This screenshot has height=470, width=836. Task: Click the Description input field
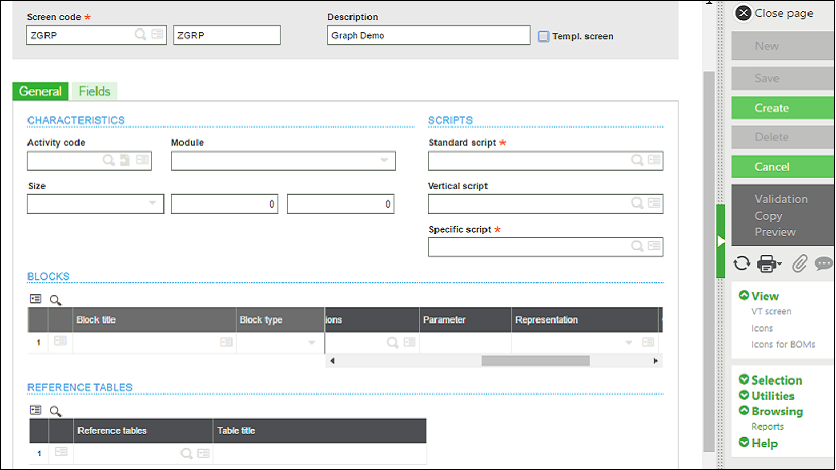click(429, 35)
